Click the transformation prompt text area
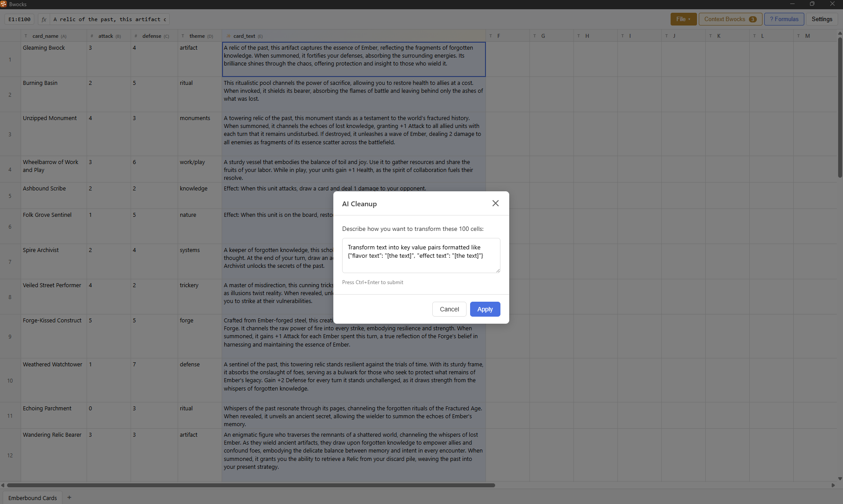Viewport: 843px width, 504px height. click(x=420, y=256)
